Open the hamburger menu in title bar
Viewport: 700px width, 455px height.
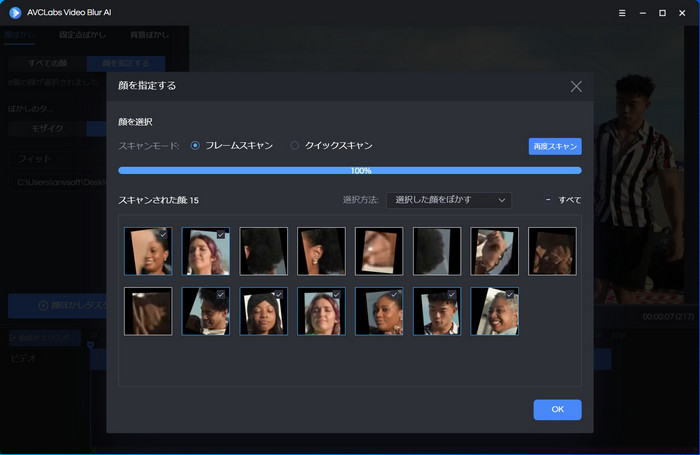622,13
